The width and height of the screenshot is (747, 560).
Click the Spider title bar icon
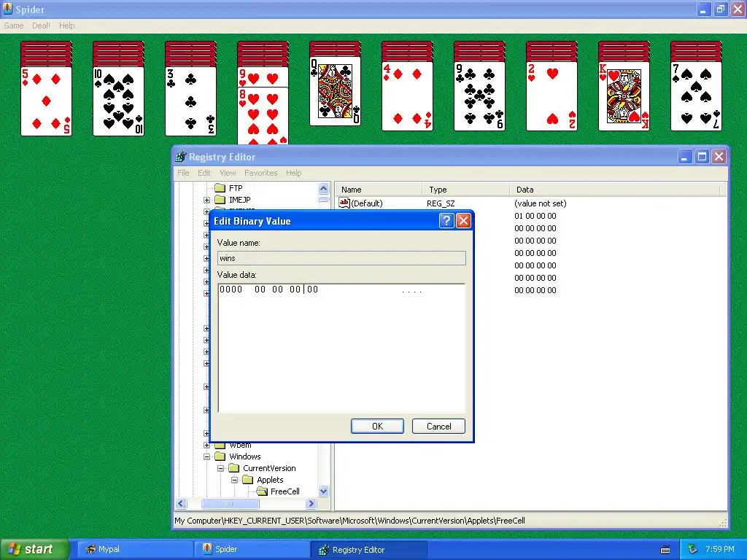pos(7,9)
